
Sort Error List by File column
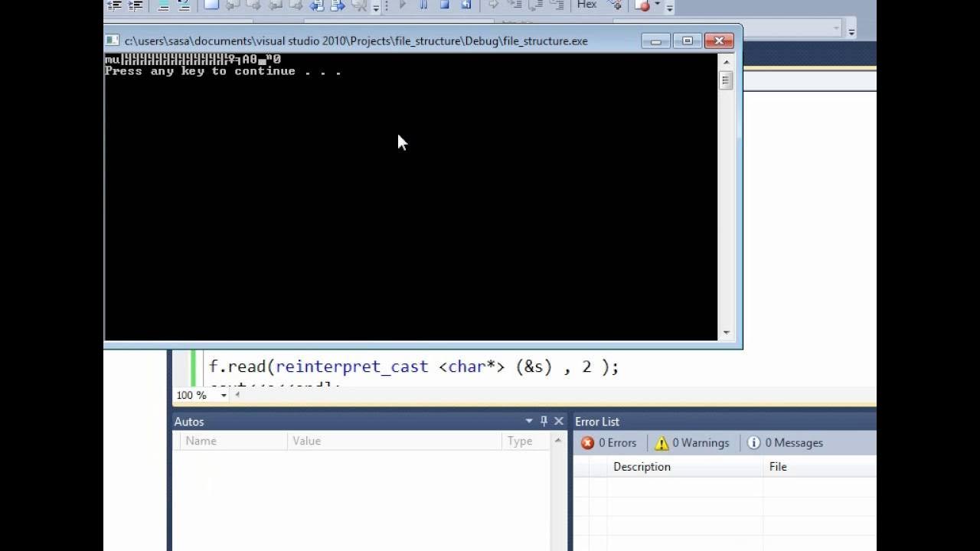[820, 467]
